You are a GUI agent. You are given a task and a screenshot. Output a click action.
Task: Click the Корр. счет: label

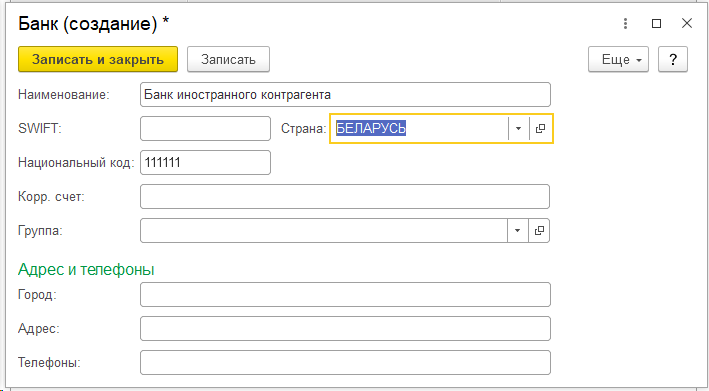pyautogui.click(x=51, y=197)
